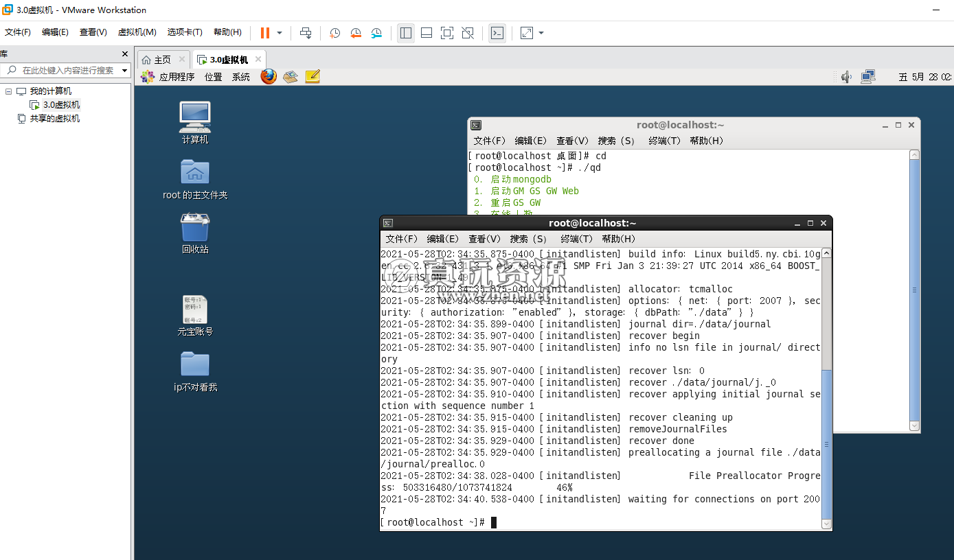The height and width of the screenshot is (560, 954).
Task: Toggle the library sidebar view icon
Action: [406, 32]
